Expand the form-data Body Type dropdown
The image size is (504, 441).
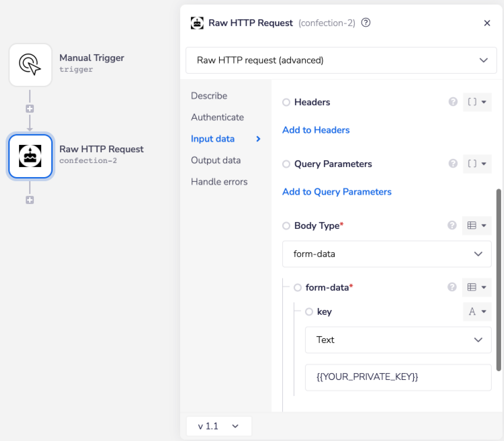click(387, 254)
